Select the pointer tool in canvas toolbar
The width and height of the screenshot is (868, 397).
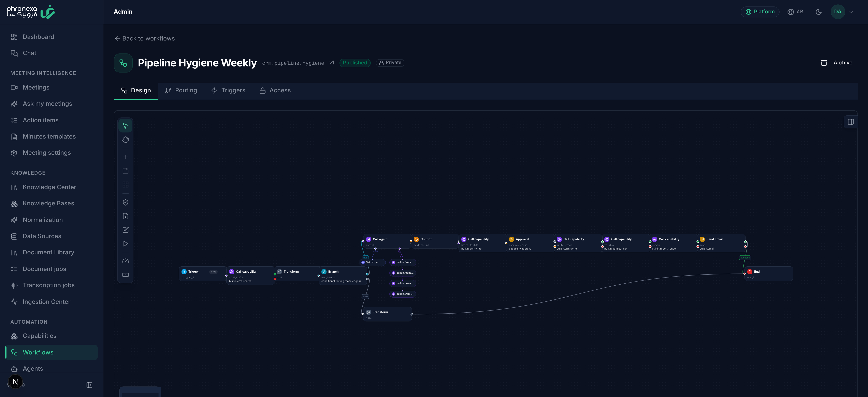(x=125, y=126)
